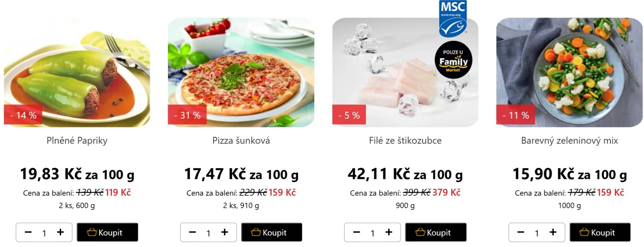This screenshot has height=247, width=644.
Task: Click the MSC certification logo
Action: pos(453,18)
